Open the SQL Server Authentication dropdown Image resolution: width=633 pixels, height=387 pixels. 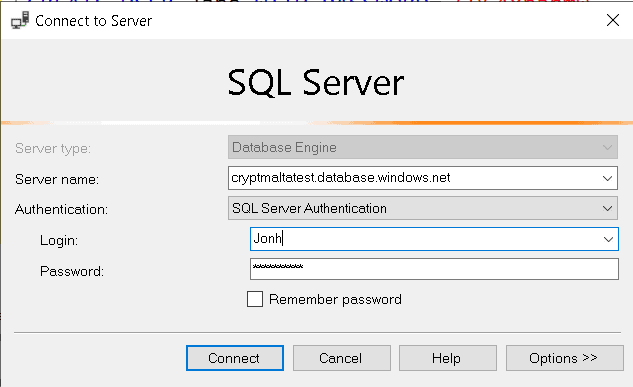coord(423,208)
